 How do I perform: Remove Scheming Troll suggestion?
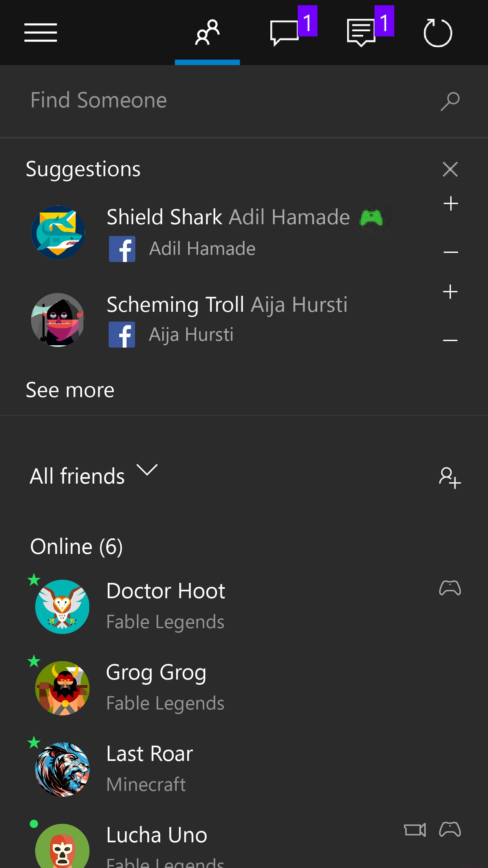tap(450, 340)
